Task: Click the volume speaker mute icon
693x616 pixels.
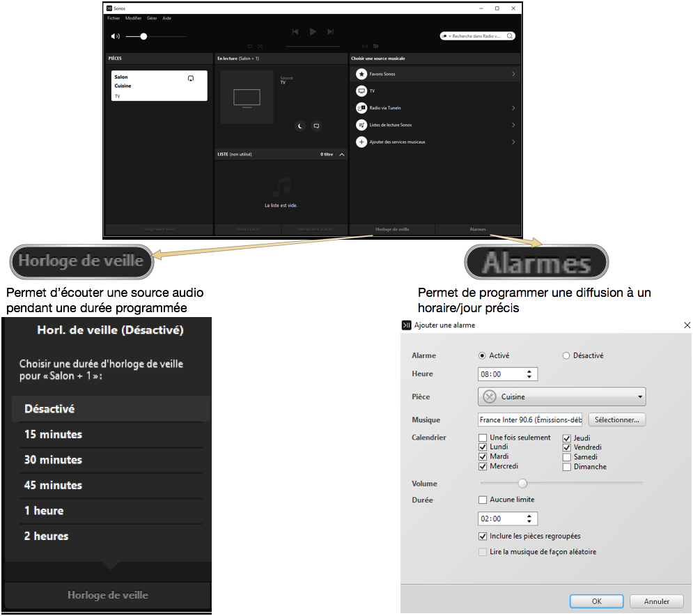Action: click(x=115, y=36)
